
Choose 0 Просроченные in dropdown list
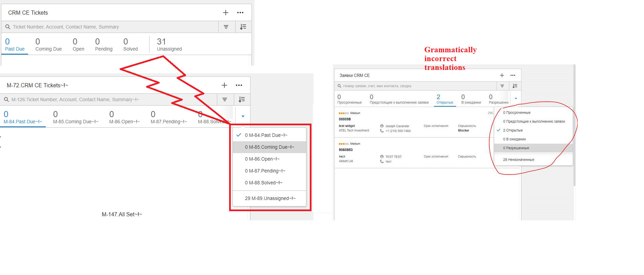534,112
